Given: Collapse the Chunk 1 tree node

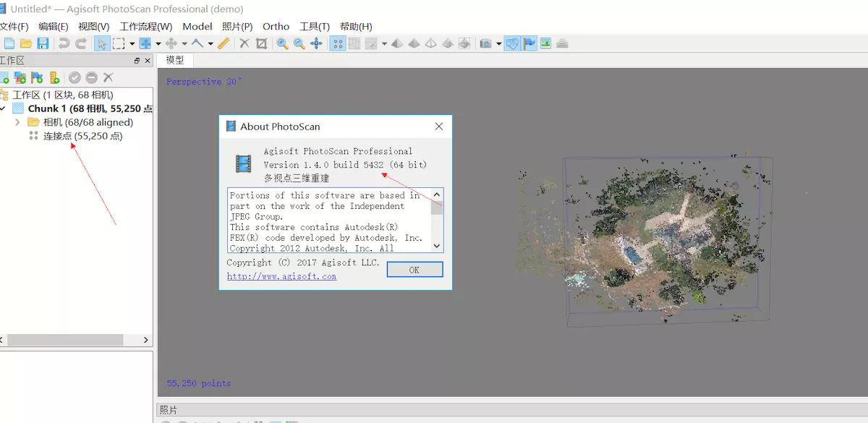Looking at the screenshot, I should (x=3, y=108).
